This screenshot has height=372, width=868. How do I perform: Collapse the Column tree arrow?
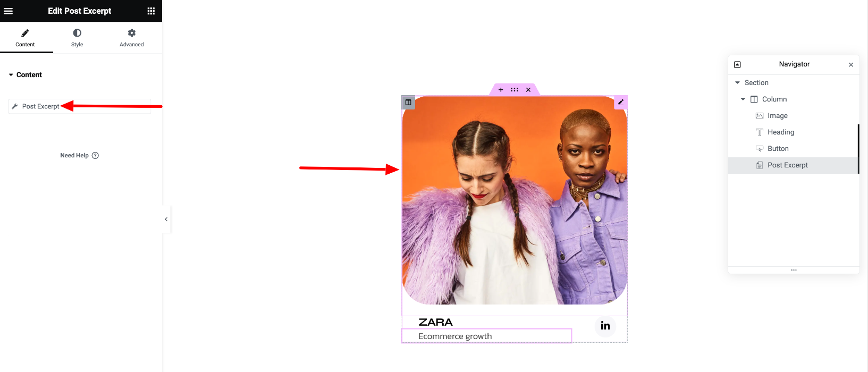tap(743, 99)
